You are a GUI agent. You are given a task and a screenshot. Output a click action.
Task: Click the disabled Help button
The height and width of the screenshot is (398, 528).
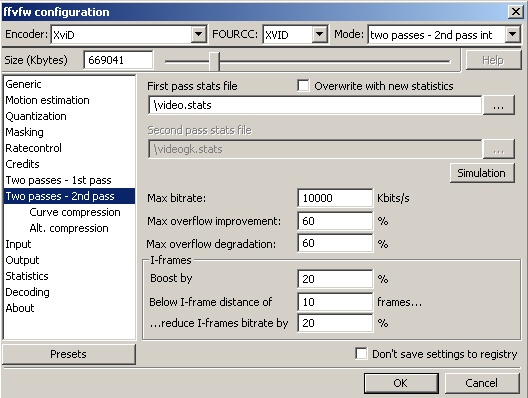click(493, 60)
